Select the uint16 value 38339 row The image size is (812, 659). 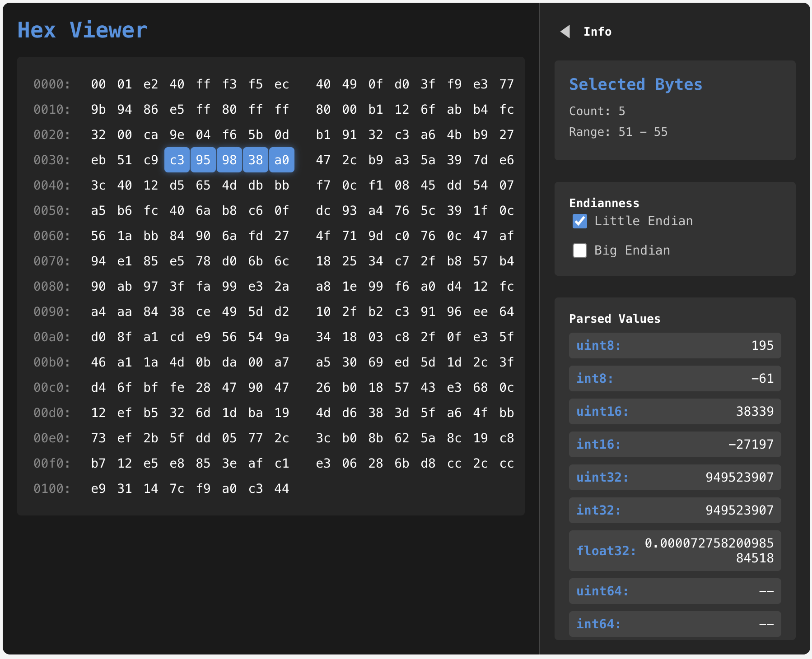tap(675, 412)
